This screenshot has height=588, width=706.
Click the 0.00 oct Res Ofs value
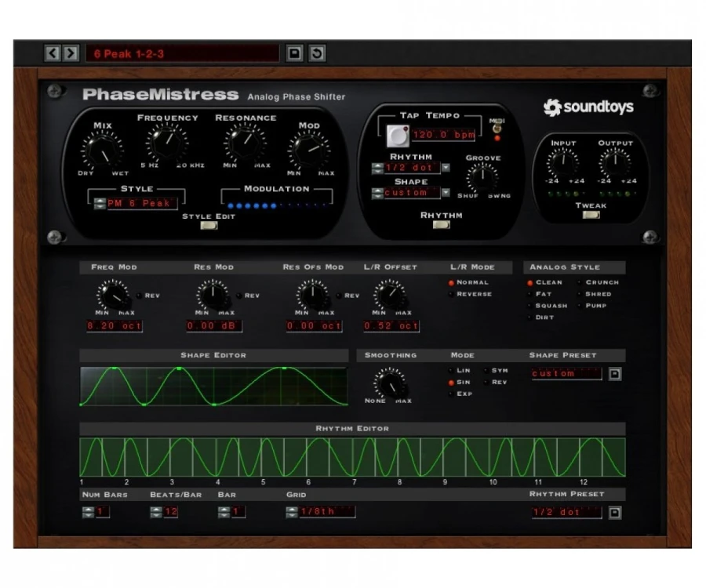[x=314, y=325]
